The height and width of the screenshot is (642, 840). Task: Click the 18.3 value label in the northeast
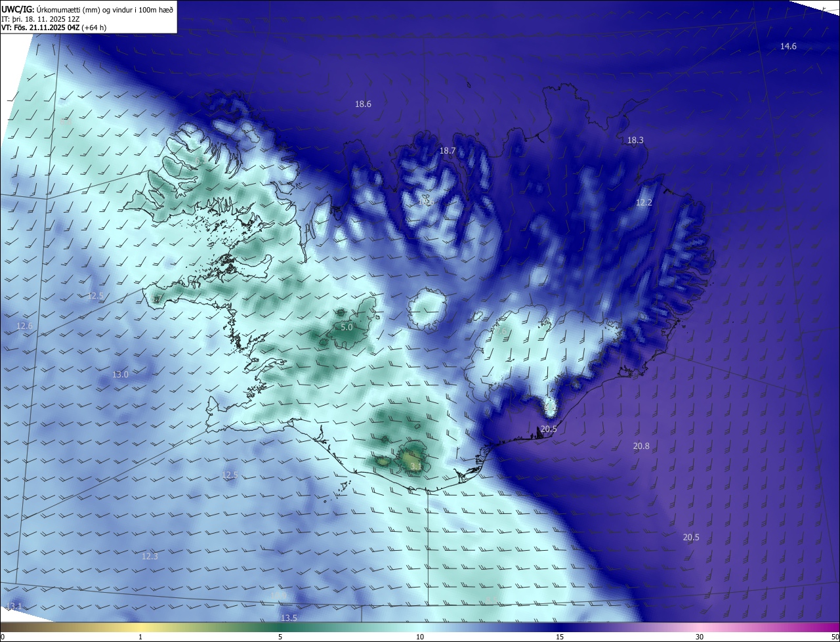pyautogui.click(x=635, y=140)
